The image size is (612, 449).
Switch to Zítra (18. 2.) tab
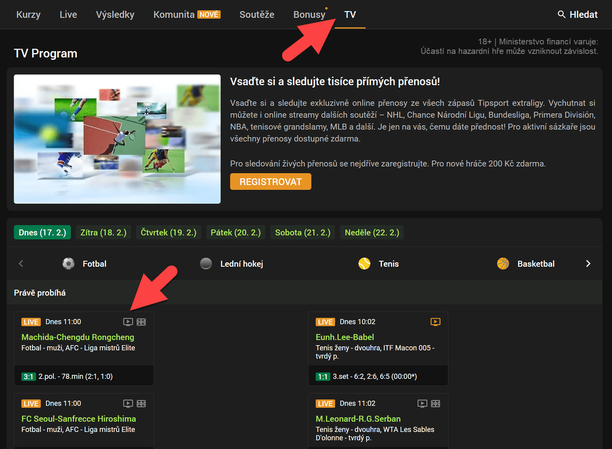[x=100, y=232]
